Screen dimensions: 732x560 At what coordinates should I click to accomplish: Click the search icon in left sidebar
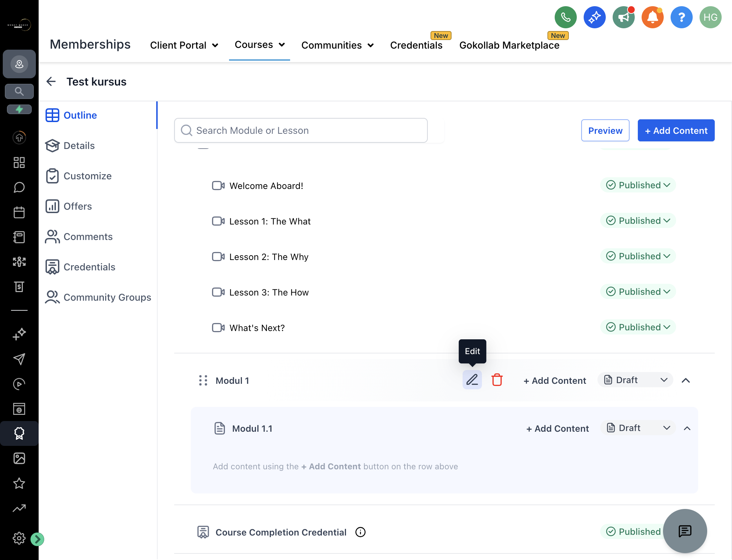tap(19, 91)
